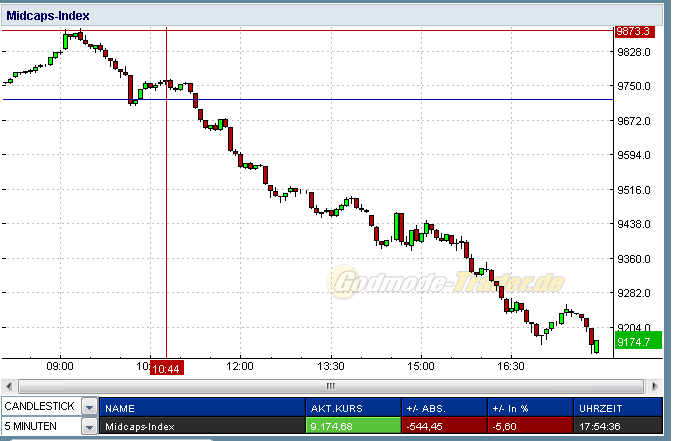This screenshot has width=673, height=441.
Task: Click the 09:00 time axis label
Action: [x=60, y=366]
